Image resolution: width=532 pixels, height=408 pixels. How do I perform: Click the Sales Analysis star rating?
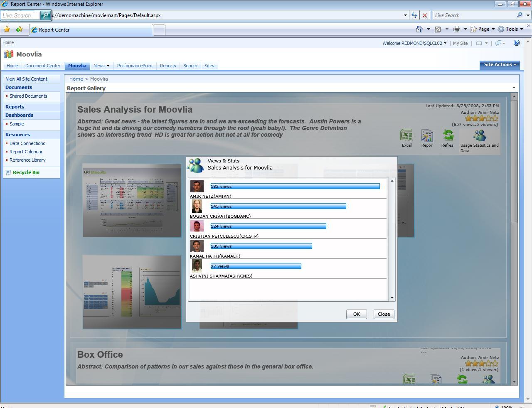(x=481, y=118)
